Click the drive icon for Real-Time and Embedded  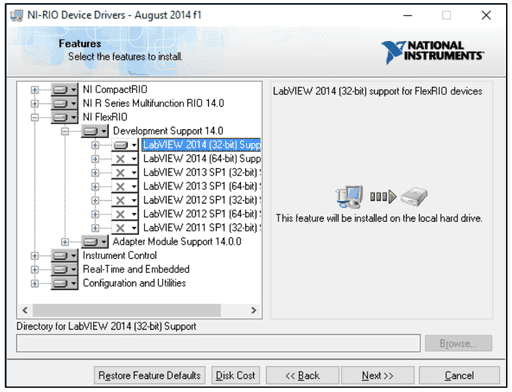tap(60, 269)
